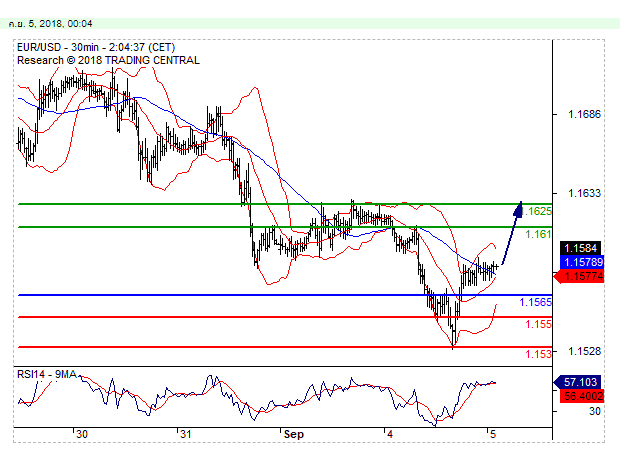Click the 1.1686 price axis label
This screenshot has width=620, height=455.
pos(584,114)
